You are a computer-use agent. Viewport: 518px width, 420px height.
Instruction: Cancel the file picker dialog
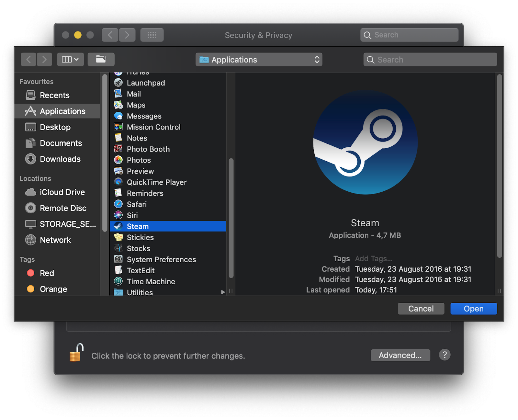[421, 309]
